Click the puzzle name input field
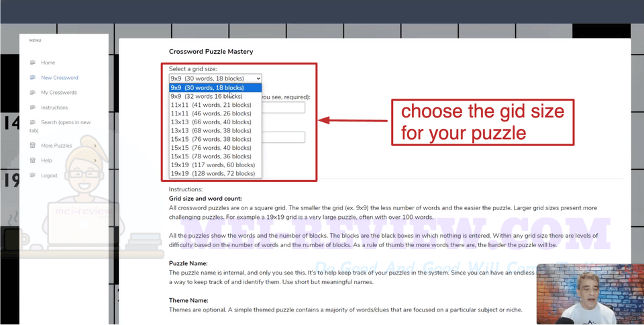The image size is (644, 325). coord(283,107)
